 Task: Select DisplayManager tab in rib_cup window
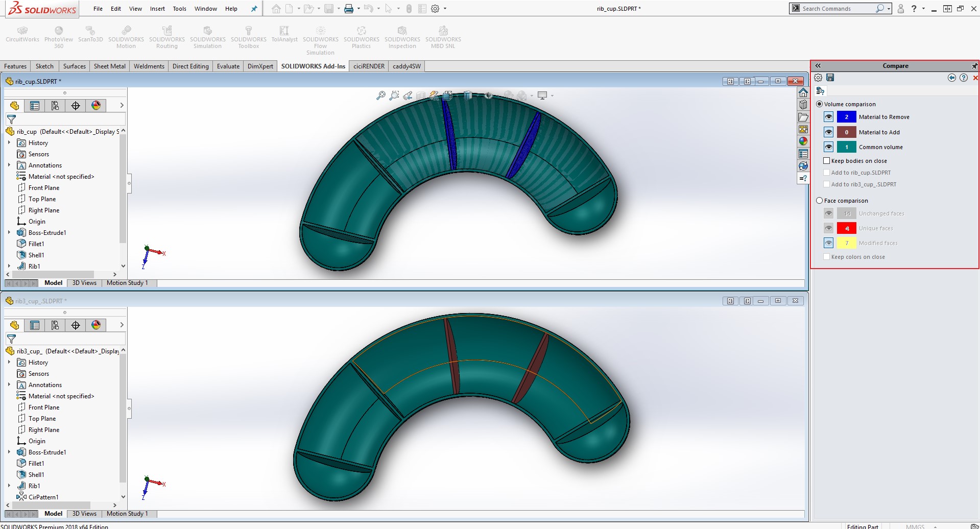(x=96, y=106)
